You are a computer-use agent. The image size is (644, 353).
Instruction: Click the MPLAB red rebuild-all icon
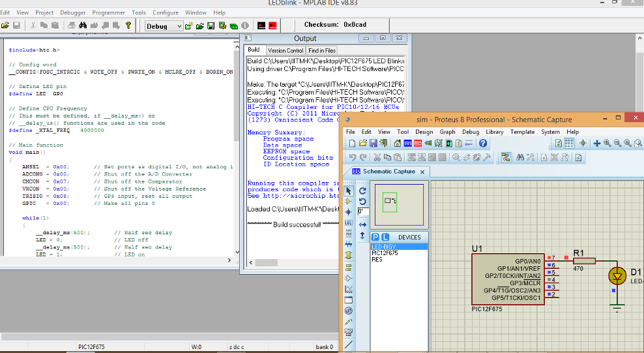tap(272, 26)
